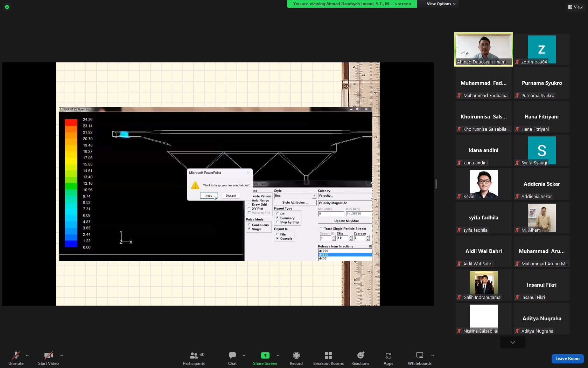Click the View layout button
588x368 pixels.
(575, 7)
